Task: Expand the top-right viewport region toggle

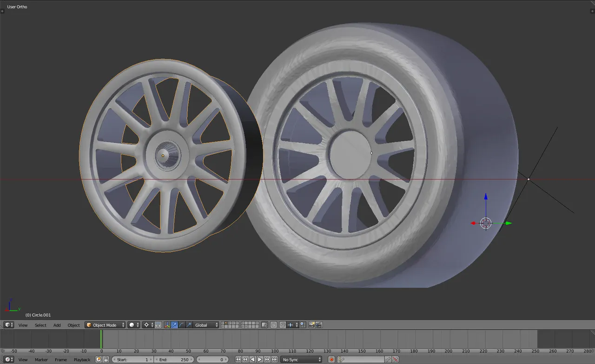Action: pos(593,11)
